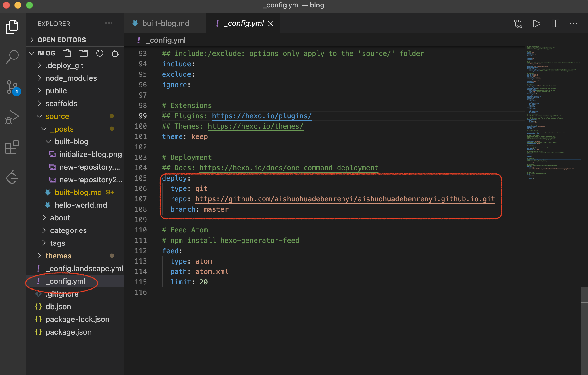Click New File icon in BLOG header
588x375 pixels.
point(67,53)
